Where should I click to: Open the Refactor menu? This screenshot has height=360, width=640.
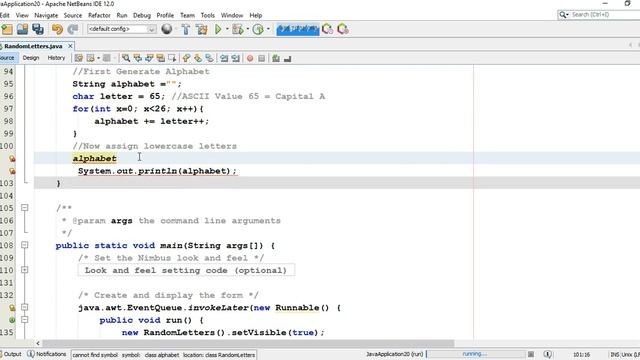(99, 15)
